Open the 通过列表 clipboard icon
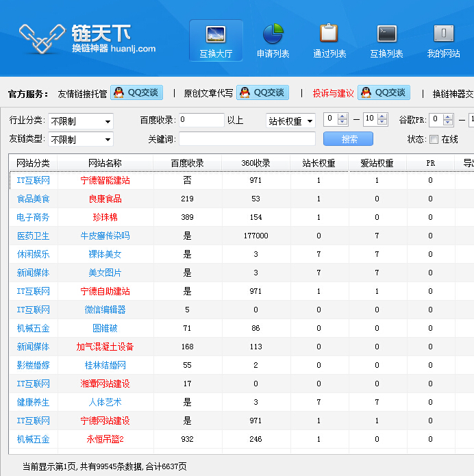Image resolution: width=474 pixels, height=476 pixels. 329,34
